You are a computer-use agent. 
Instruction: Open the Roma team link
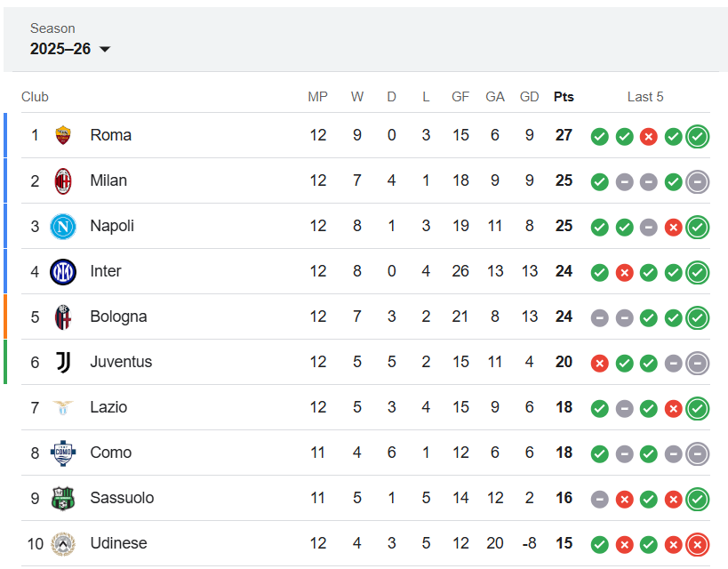point(111,135)
